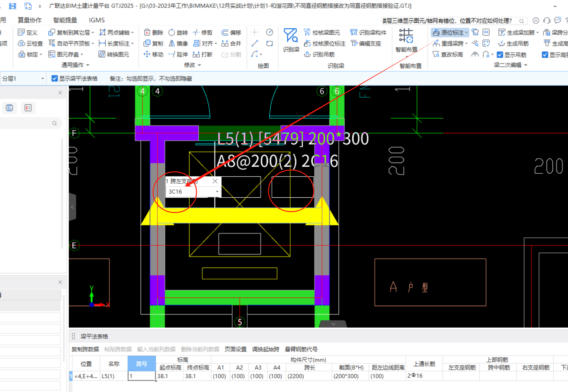Click the 复制 (Copy) tool
This screenshot has width=568, height=392.
coord(154,43)
